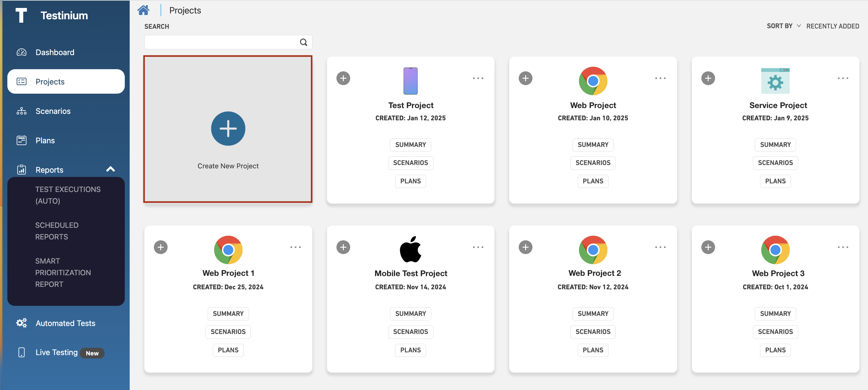Open three-dots menu on Service Project card
The image size is (868, 390).
(842, 78)
